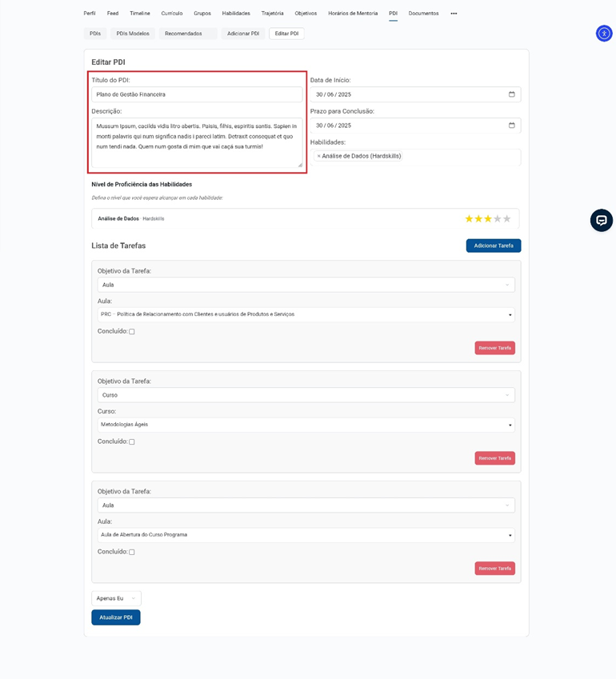The width and height of the screenshot is (616, 679).
Task: Tick Concluído for Aula de Abertura task
Action: [132, 553]
